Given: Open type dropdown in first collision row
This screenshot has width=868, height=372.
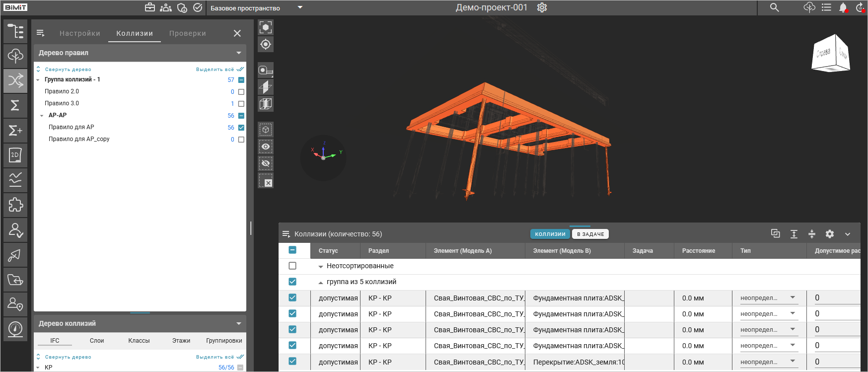Looking at the screenshot, I should tap(793, 298).
